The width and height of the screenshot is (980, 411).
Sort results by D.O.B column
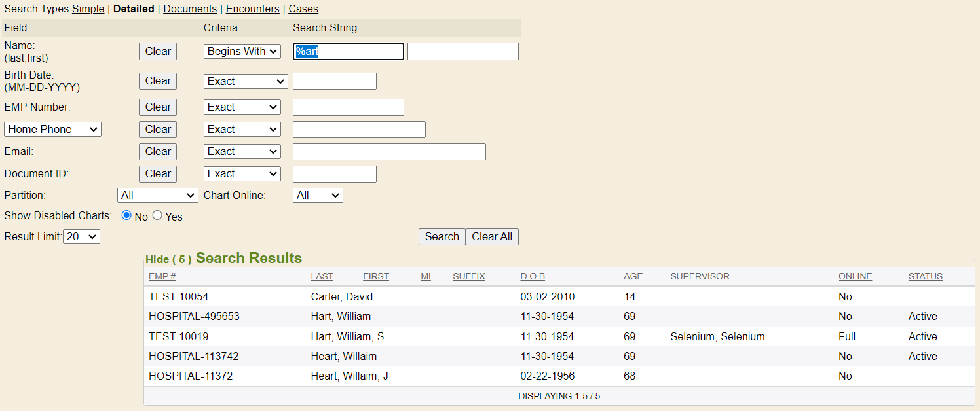coord(533,276)
